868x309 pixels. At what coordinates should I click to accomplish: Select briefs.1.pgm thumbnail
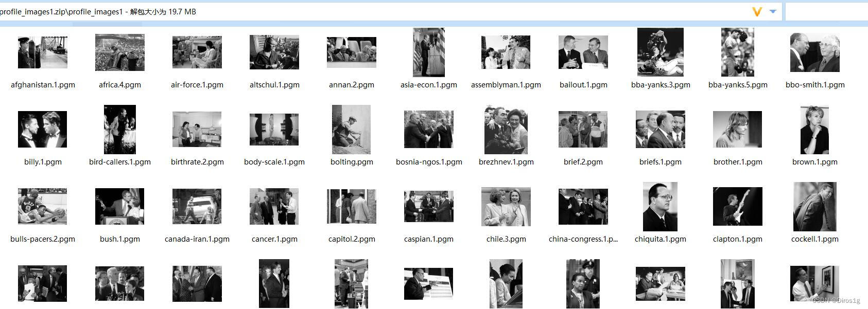(661, 130)
